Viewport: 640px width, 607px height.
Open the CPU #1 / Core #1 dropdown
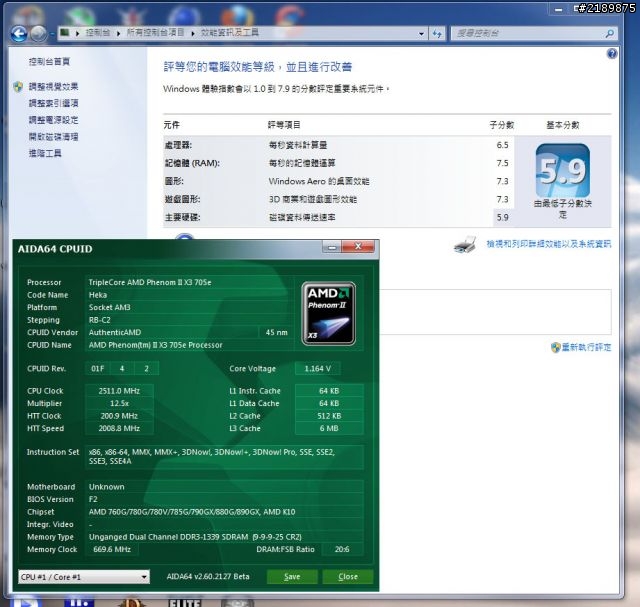(84, 577)
